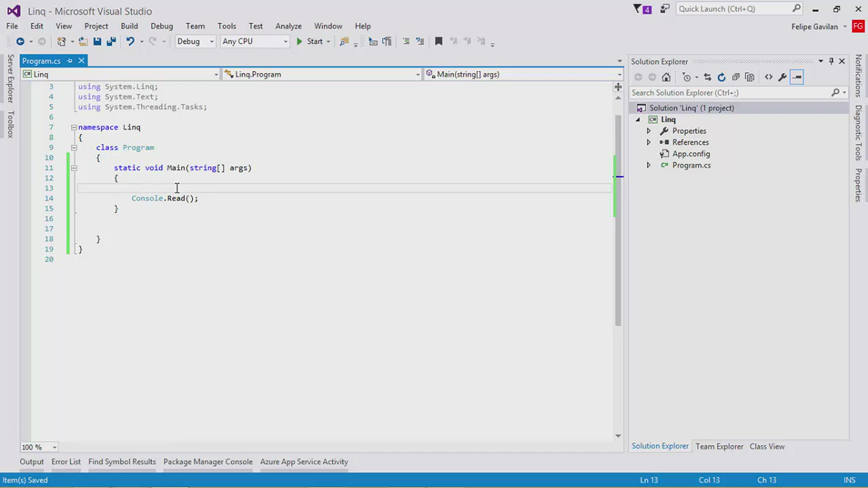
Task: Click the Felipe Gavilan account name
Action: point(814,27)
